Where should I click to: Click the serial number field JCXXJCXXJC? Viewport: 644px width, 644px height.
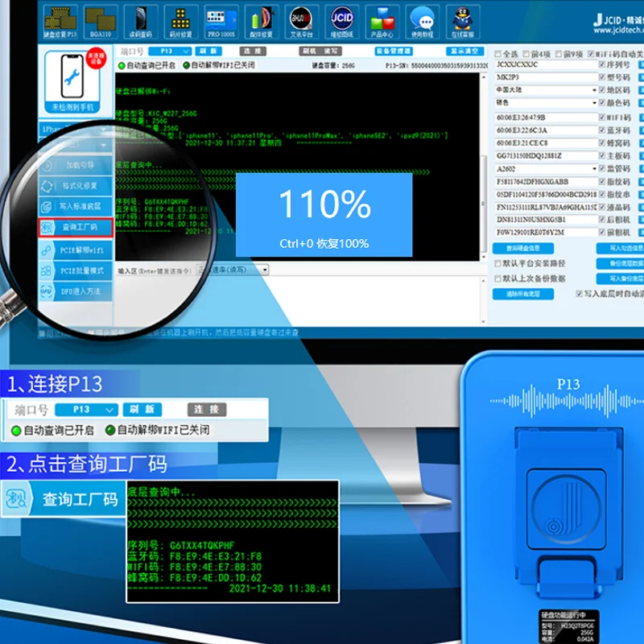point(544,64)
